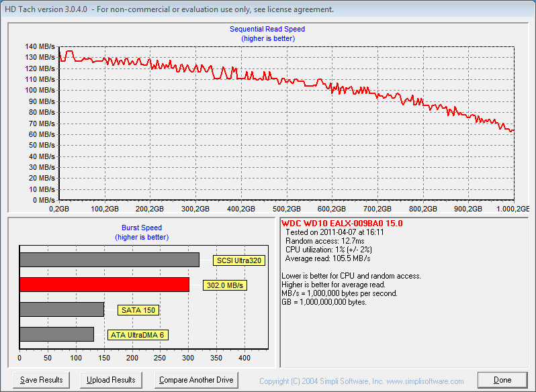Close the dialog with Done
Screen dimensions: 536x392
coord(502,380)
